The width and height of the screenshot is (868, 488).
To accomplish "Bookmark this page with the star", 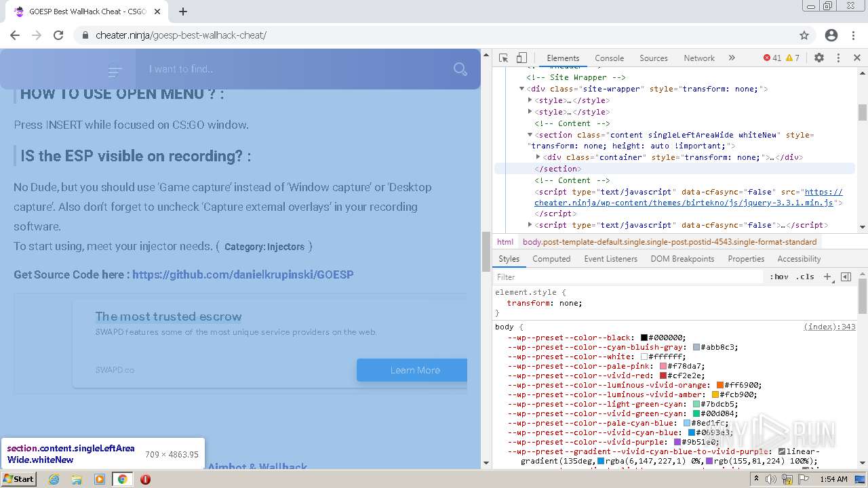I will click(804, 35).
